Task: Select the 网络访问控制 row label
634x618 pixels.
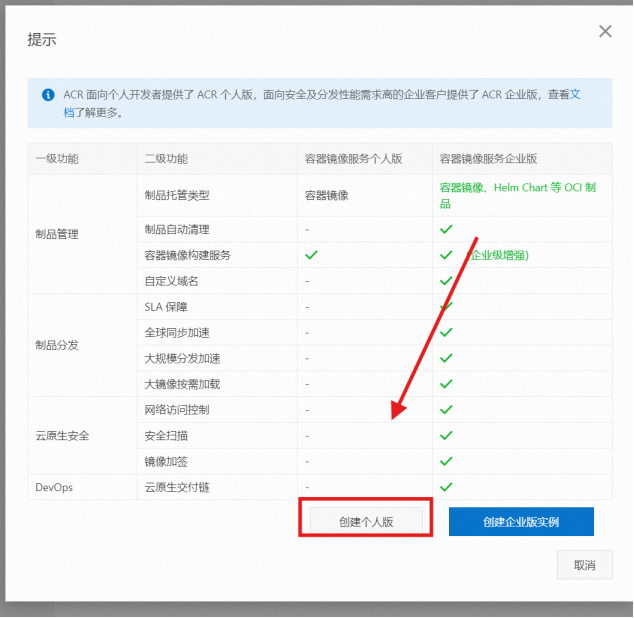Action: (x=177, y=410)
